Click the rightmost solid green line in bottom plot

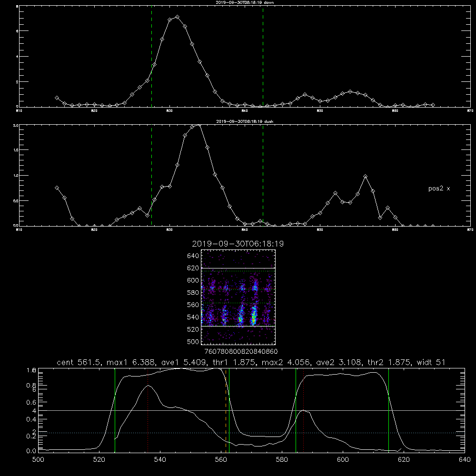point(388,410)
